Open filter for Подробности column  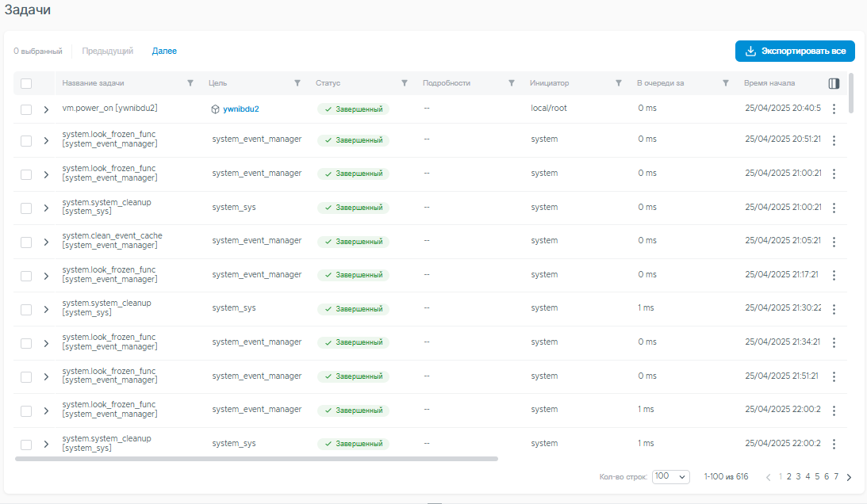[x=512, y=83]
